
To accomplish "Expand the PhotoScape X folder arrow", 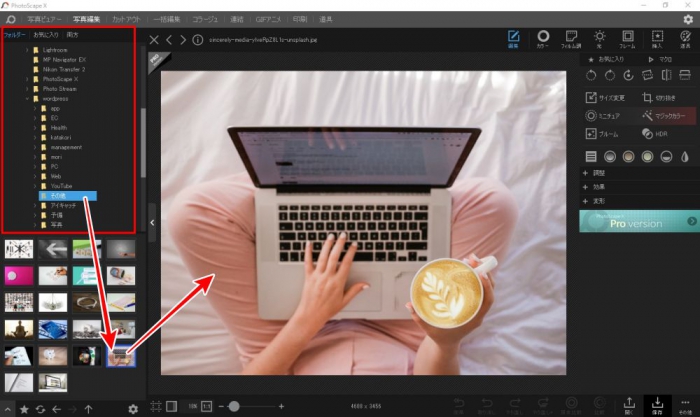I will (x=27, y=79).
